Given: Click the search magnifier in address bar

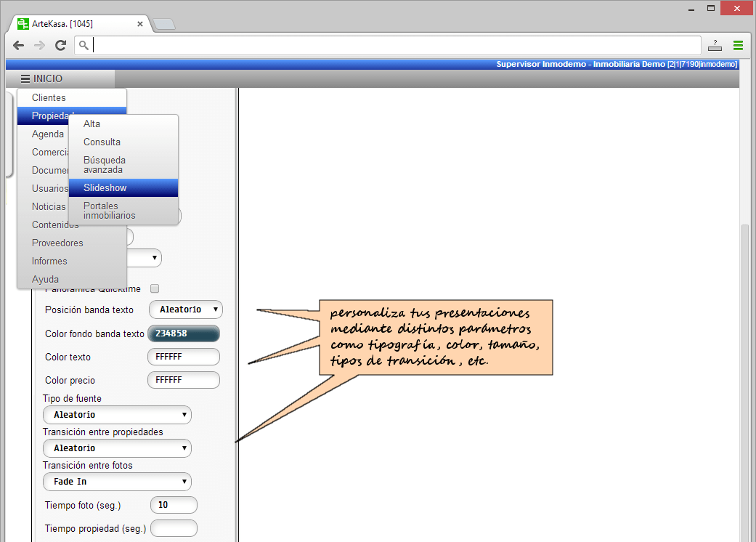Looking at the screenshot, I should (84, 46).
